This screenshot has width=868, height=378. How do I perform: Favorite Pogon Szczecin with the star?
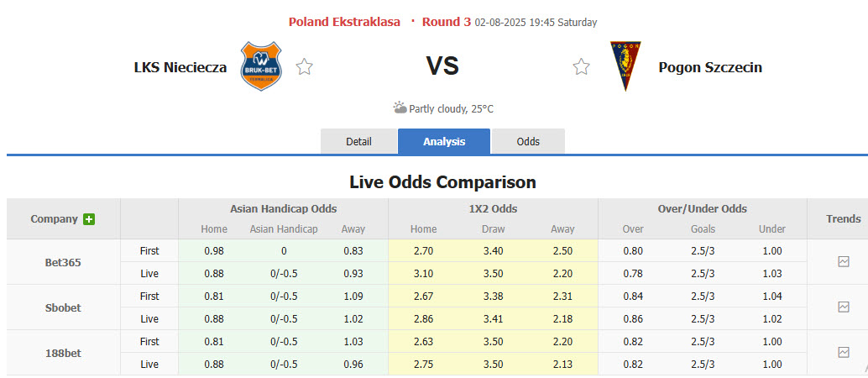(x=581, y=67)
